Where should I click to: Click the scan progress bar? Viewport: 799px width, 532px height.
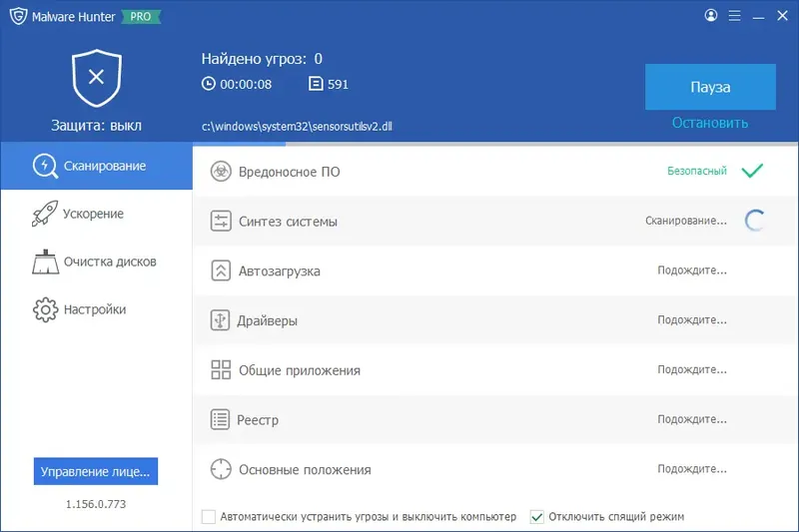[495, 144]
